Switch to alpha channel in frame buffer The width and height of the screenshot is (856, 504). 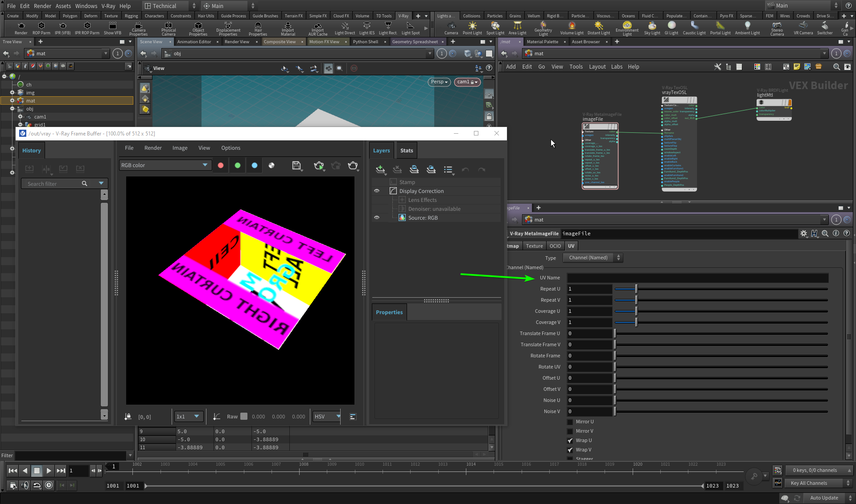(272, 165)
